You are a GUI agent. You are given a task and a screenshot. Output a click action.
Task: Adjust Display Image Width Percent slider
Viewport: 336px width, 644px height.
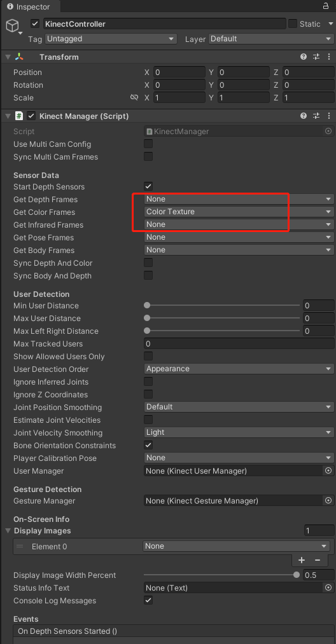tap(222, 575)
